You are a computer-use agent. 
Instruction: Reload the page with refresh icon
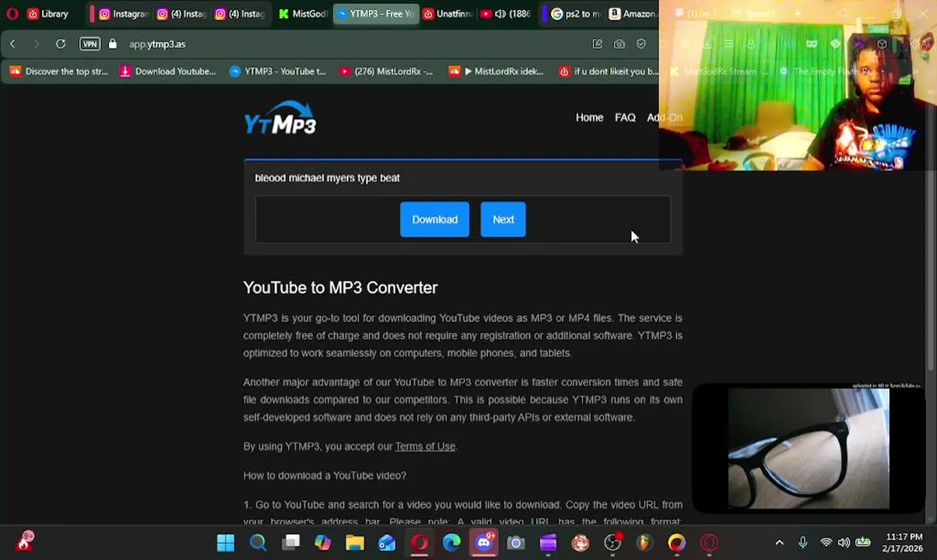61,44
